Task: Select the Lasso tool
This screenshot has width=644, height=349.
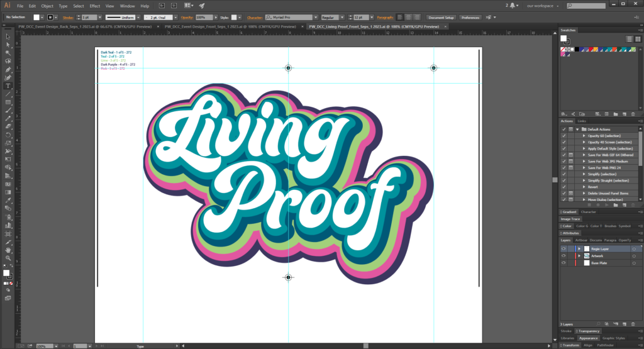Action: coord(8,61)
